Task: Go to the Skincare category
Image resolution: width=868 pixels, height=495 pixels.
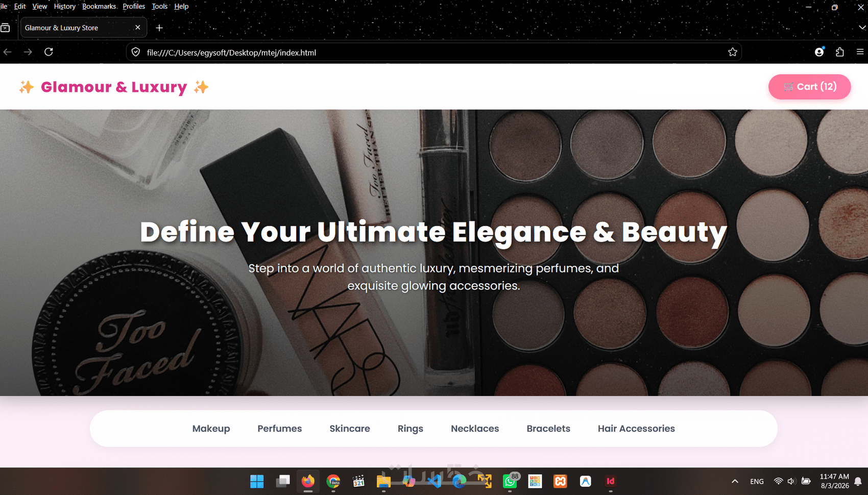Action: 350,429
